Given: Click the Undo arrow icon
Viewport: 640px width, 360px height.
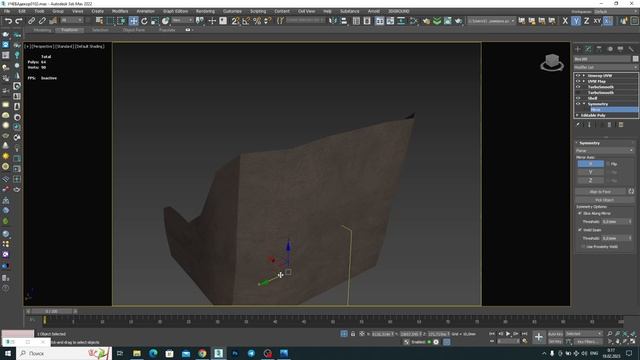Looking at the screenshot, I should click(8, 21).
